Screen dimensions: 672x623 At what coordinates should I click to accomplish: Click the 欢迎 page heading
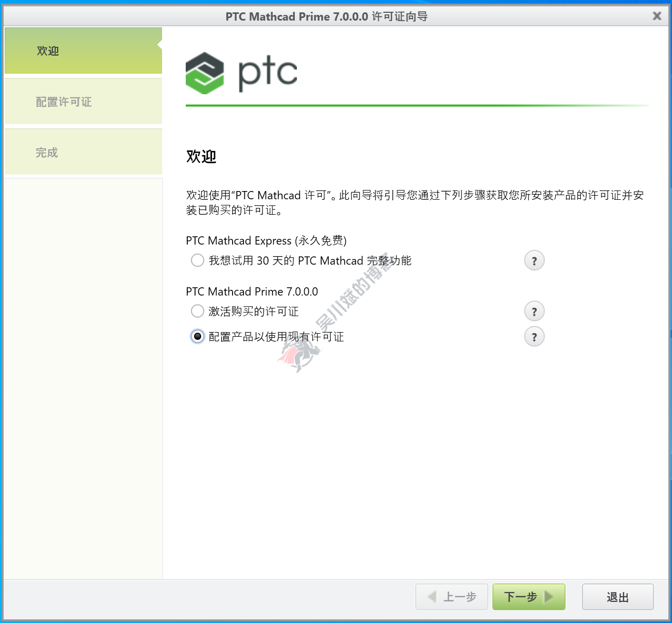coord(201,156)
